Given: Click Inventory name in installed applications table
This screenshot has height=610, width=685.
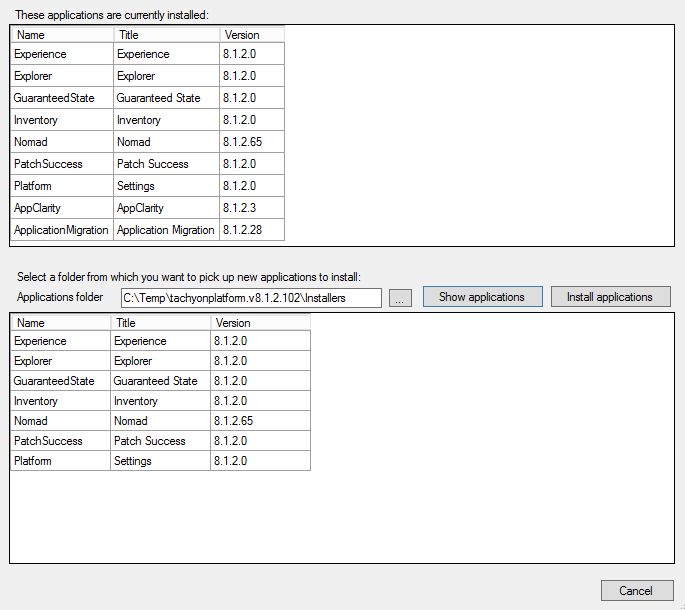Looking at the screenshot, I should pos(36,120).
